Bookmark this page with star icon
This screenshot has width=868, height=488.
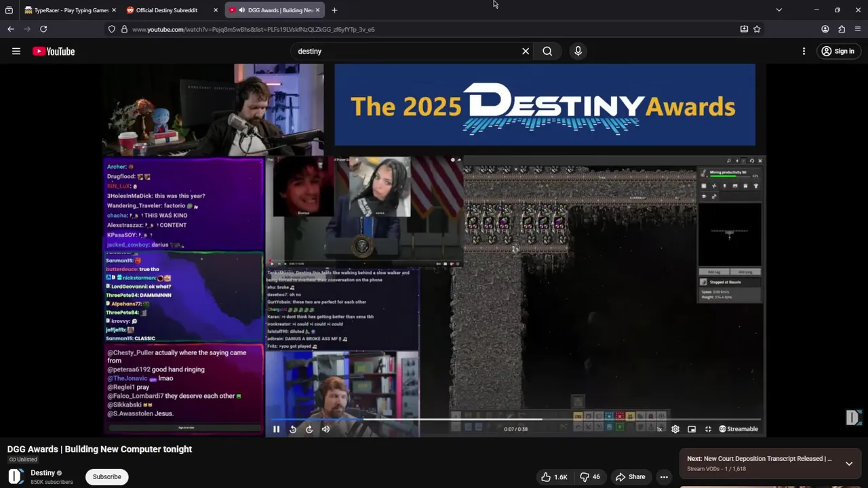[757, 29]
